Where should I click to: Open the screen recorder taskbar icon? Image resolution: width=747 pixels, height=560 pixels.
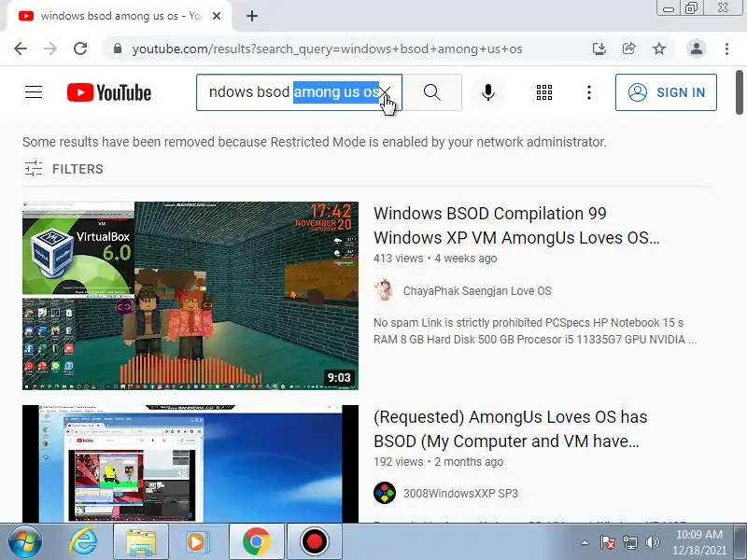pos(315,542)
